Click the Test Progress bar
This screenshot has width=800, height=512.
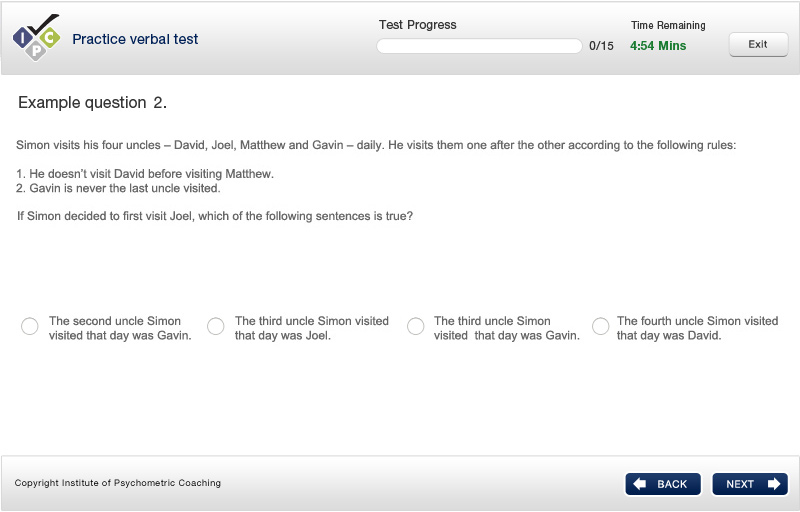tap(479, 46)
